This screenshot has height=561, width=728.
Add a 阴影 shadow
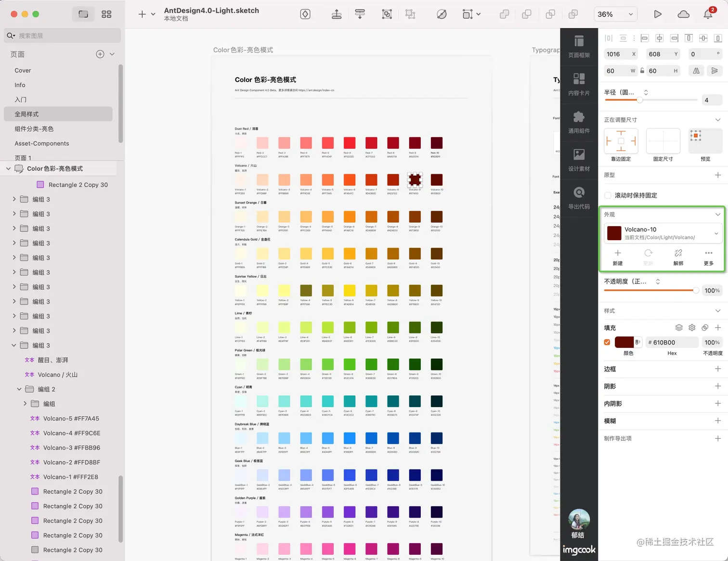point(718,386)
